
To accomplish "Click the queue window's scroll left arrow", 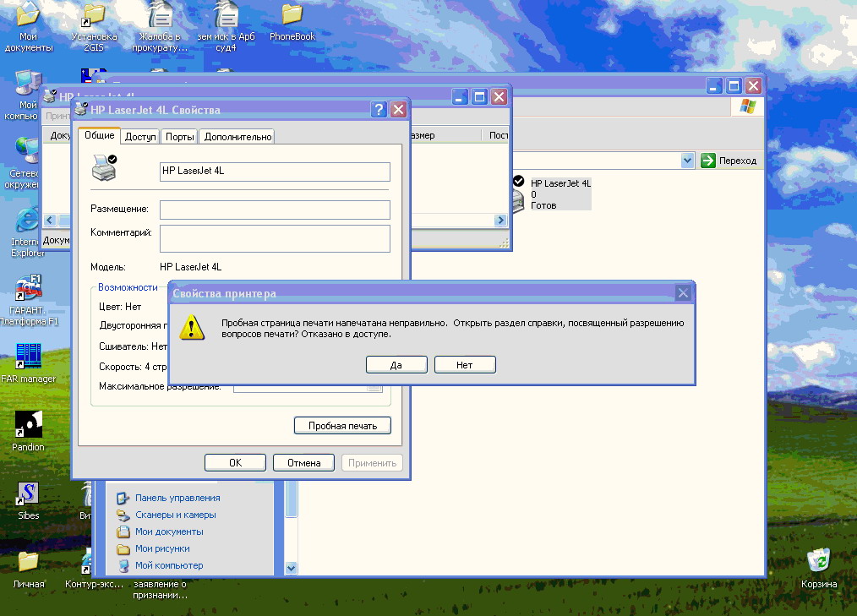I will coord(50,221).
